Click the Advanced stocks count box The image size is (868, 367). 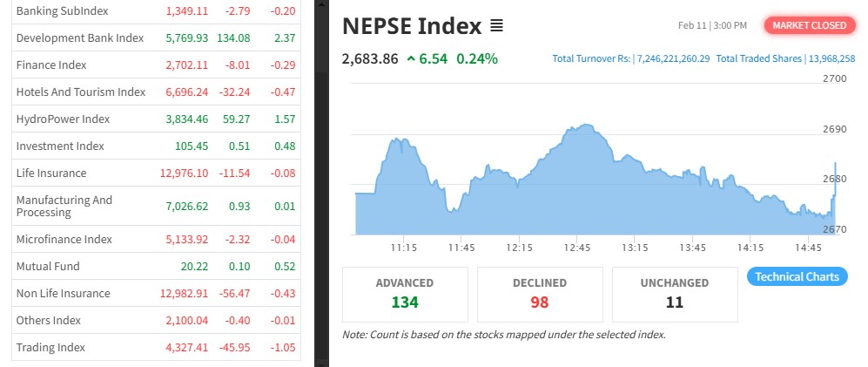pyautogui.click(x=405, y=294)
